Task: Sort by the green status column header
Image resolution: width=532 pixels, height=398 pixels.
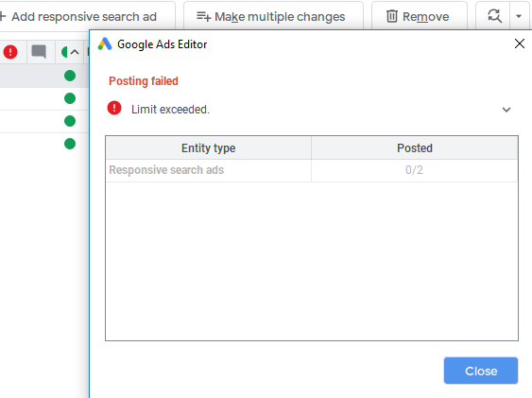Action: pyautogui.click(x=70, y=52)
